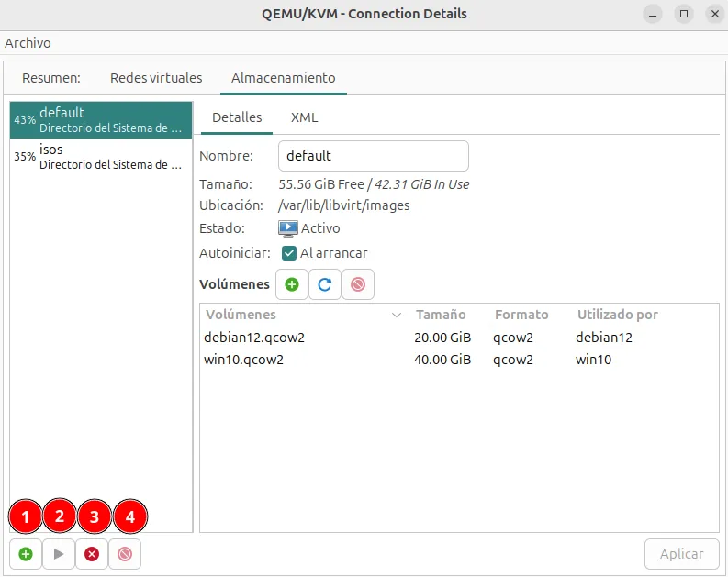Open the XML tab
This screenshot has width=728, height=577.
click(x=304, y=117)
